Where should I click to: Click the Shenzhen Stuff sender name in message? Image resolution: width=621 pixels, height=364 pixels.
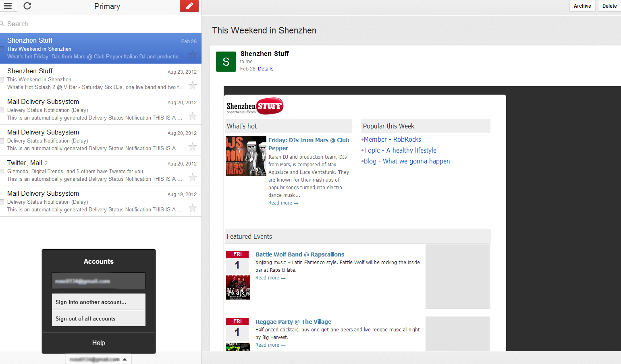click(x=265, y=54)
